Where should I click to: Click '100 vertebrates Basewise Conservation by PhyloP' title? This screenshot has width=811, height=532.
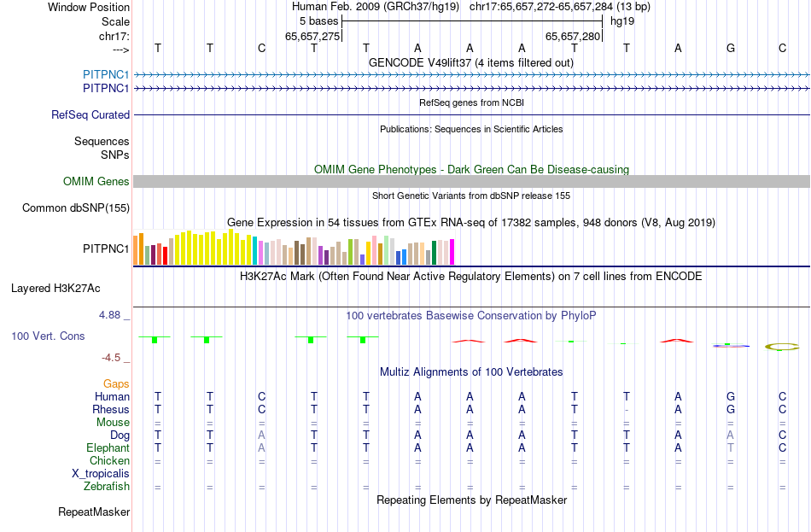[470, 315]
